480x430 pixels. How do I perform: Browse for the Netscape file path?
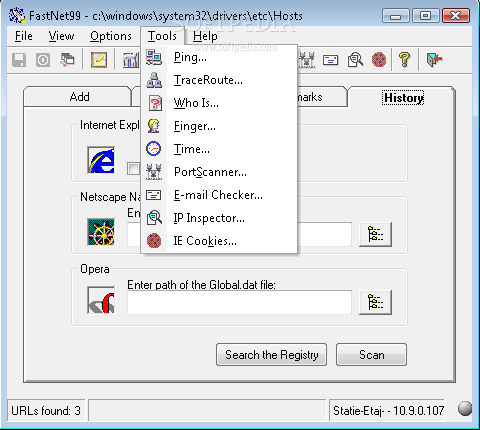pyautogui.click(x=375, y=234)
